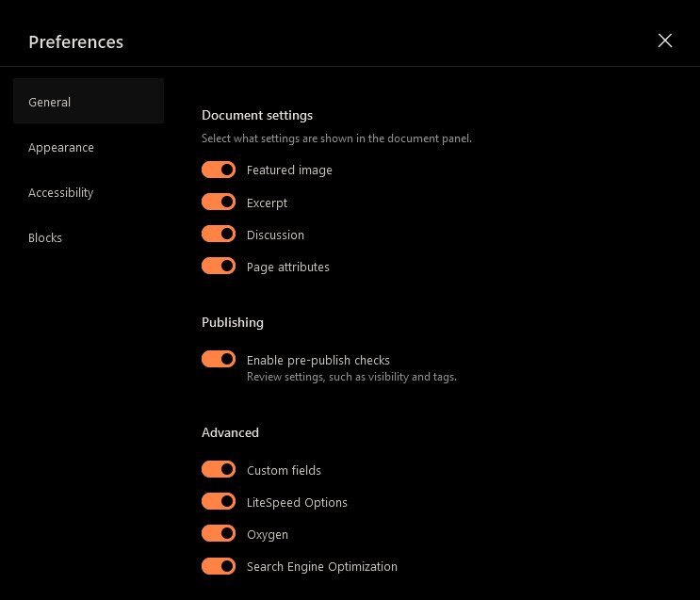Click the "Advanced" section heading

[x=230, y=432]
